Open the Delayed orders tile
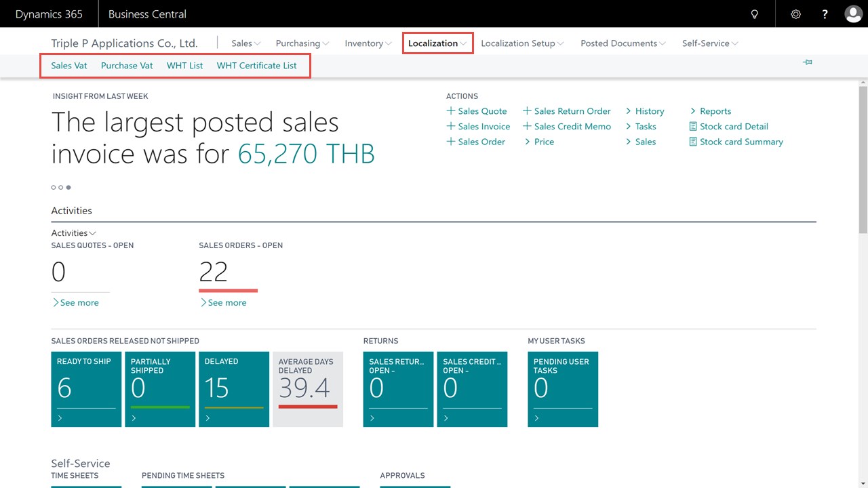868x488 pixels. 234,389
